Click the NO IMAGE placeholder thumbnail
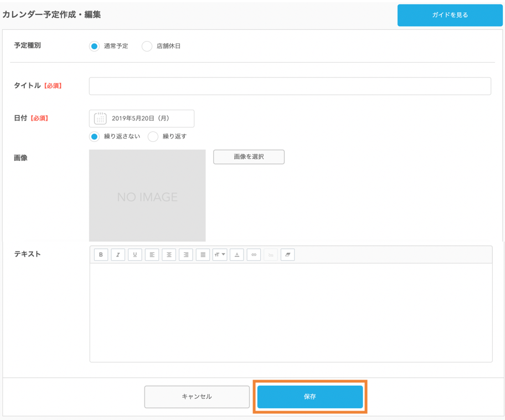 coord(147,196)
